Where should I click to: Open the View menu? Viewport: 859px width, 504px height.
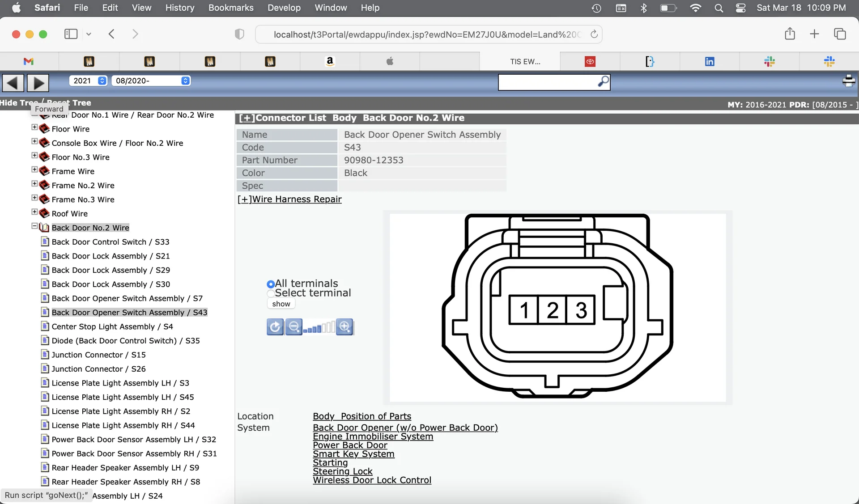(141, 8)
